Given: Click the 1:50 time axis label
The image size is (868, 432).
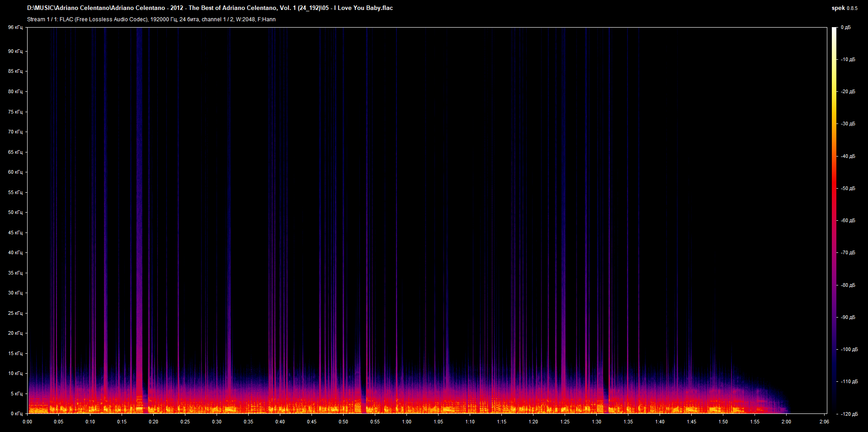Looking at the screenshot, I should pyautogui.click(x=723, y=422).
